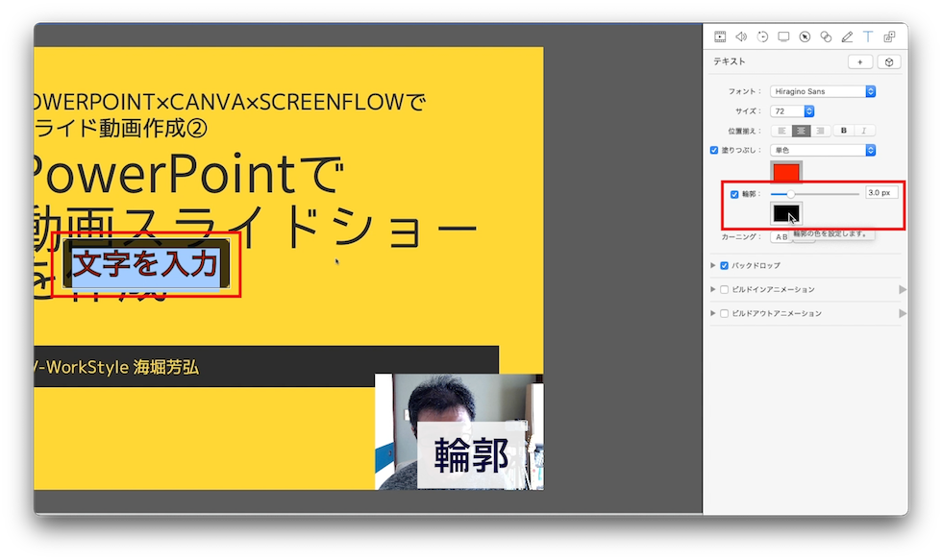Open the Video properties tab
Viewport: 942px width, 560px height.
pos(719,36)
